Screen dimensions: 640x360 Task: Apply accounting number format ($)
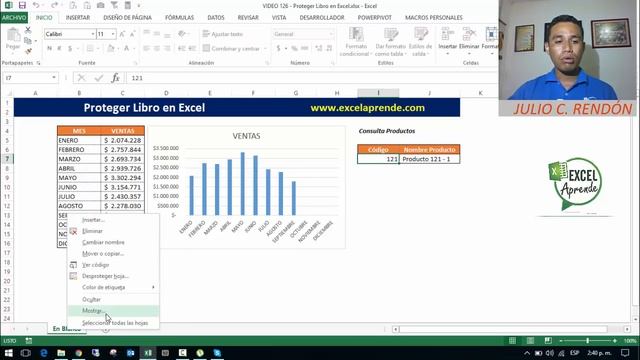tap(278, 49)
